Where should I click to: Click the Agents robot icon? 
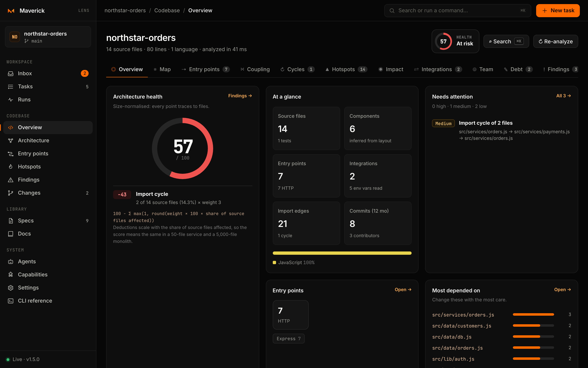(x=11, y=262)
